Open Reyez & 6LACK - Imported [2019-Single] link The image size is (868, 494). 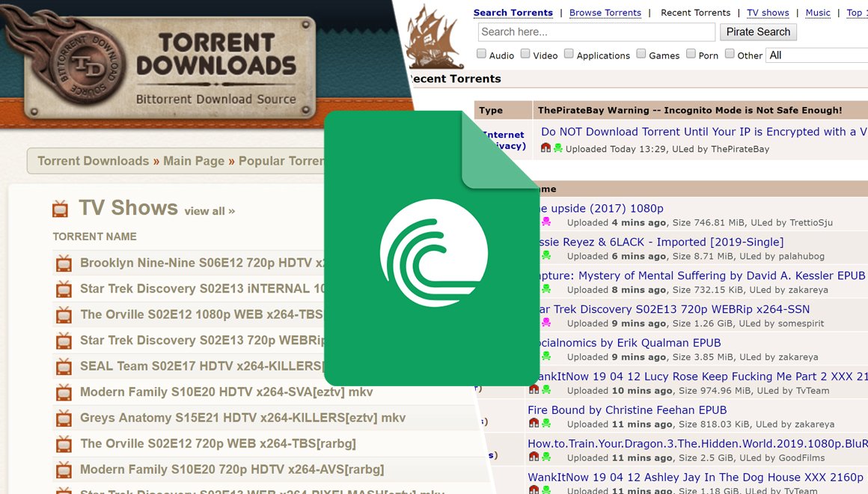tap(662, 242)
